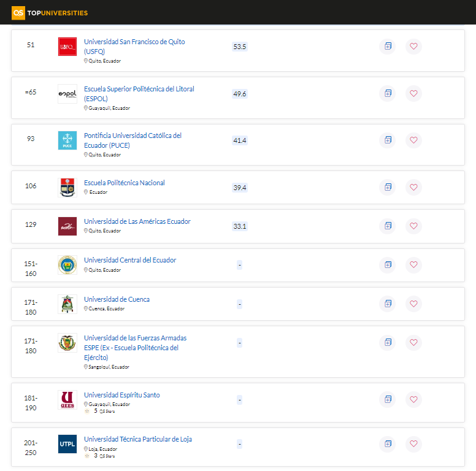Favorite ESPOL with the heart icon
This screenshot has width=476, height=471.
pyautogui.click(x=413, y=93)
